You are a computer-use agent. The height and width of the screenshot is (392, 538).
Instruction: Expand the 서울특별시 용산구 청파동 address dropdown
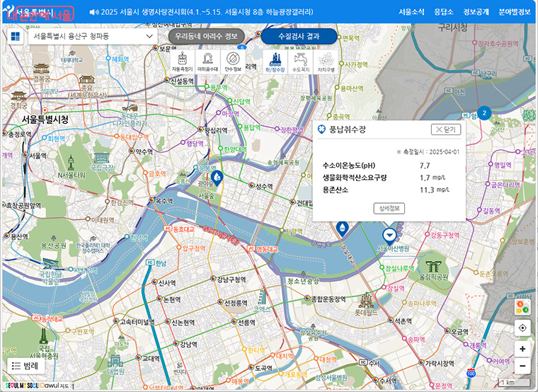point(93,36)
